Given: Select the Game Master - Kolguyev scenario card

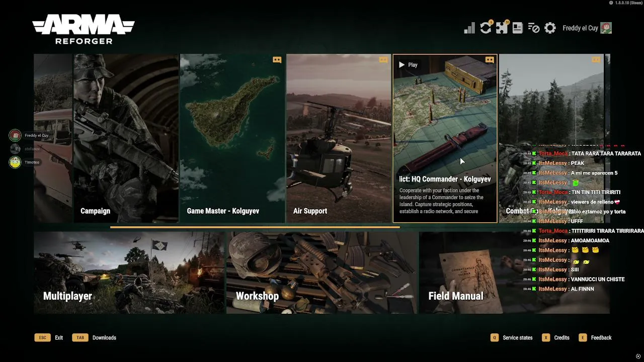Looking at the screenshot, I should click(232, 138).
